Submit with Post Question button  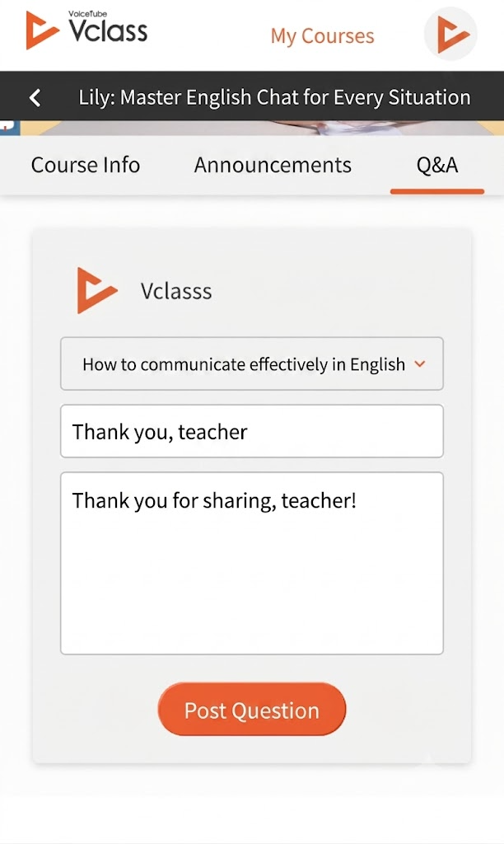click(x=252, y=710)
